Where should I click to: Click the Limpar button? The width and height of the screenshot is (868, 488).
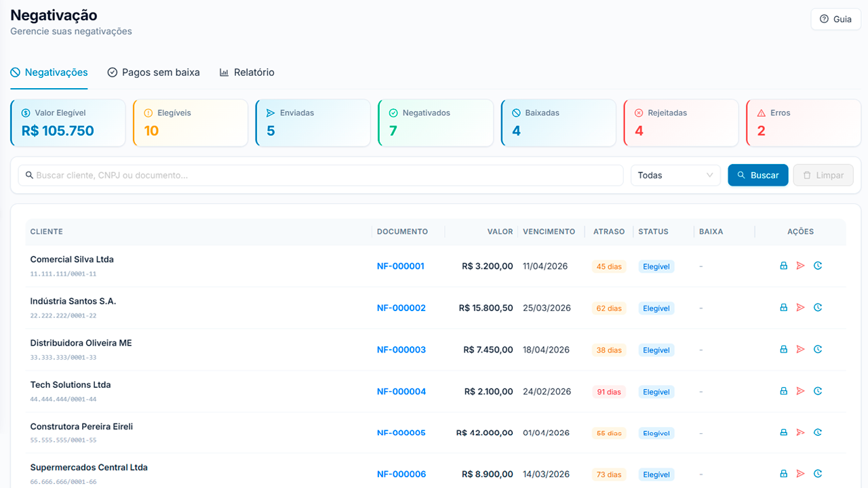click(x=823, y=175)
